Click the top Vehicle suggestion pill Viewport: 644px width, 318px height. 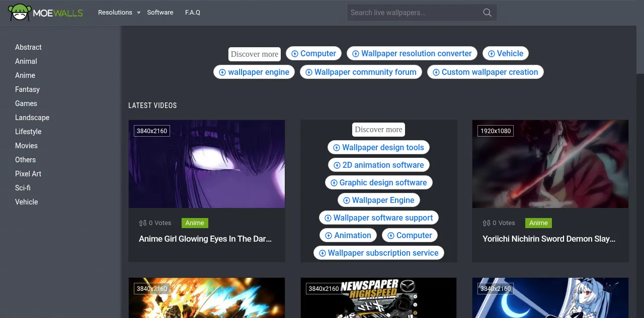(506, 53)
